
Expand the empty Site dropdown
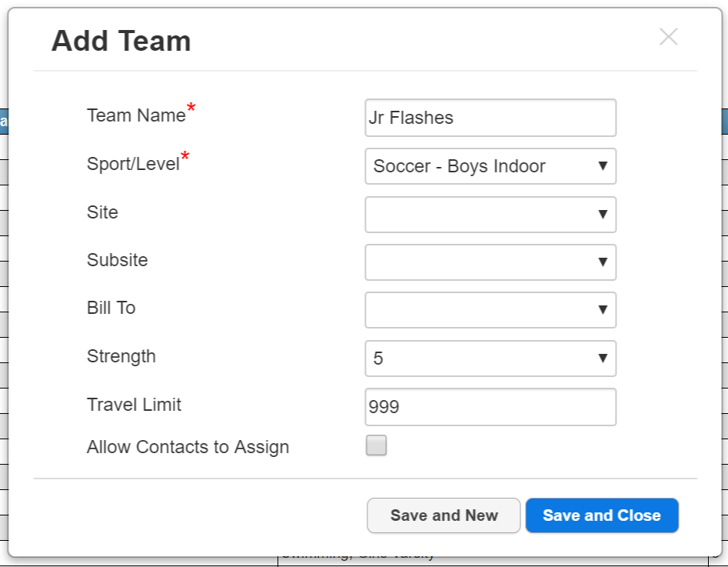[x=490, y=215]
